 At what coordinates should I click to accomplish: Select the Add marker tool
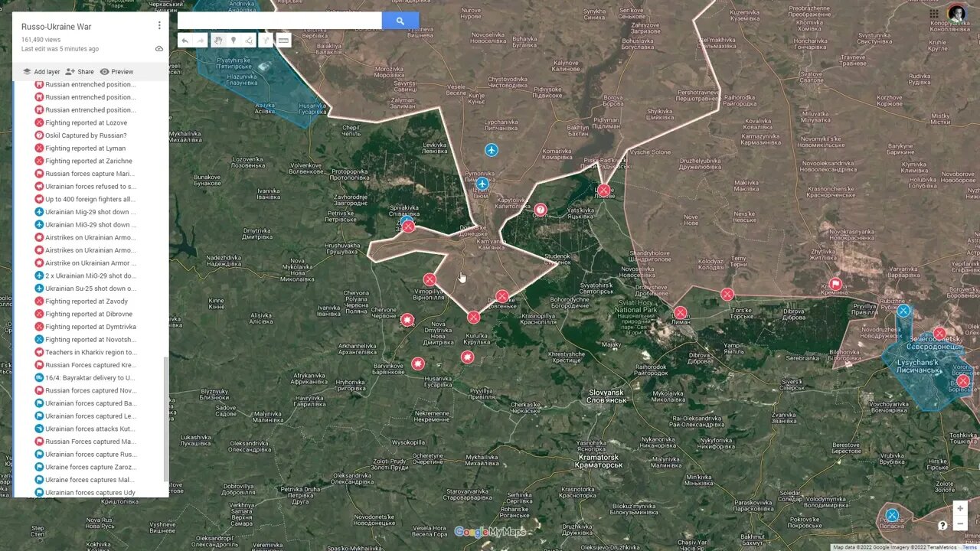[x=234, y=41]
